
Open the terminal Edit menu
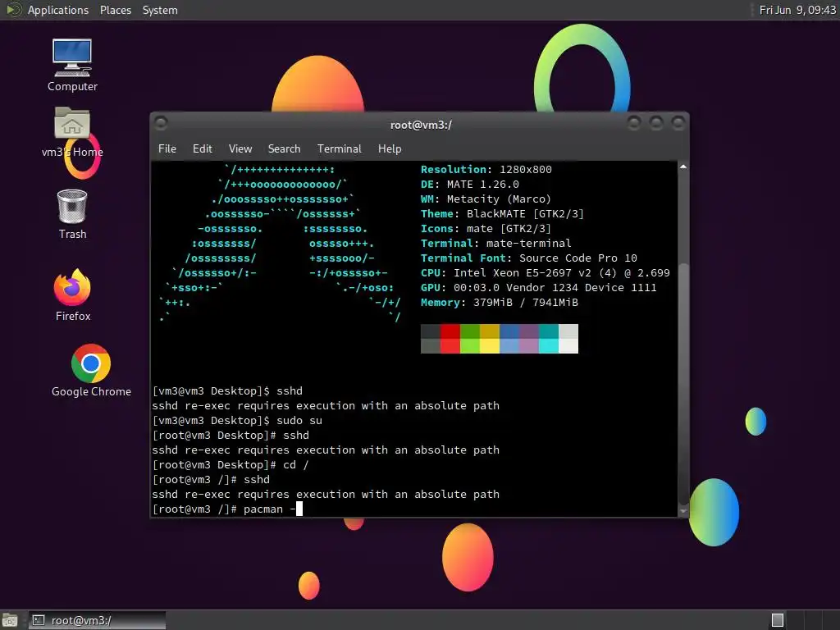(x=203, y=149)
